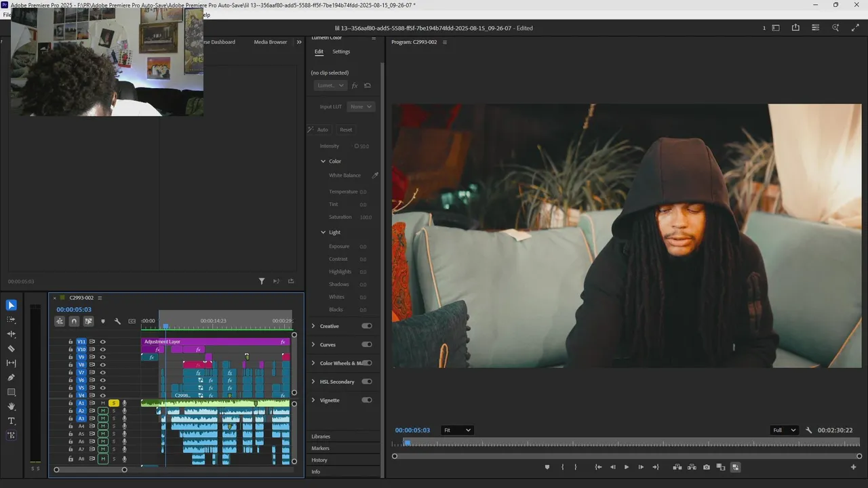The image size is (868, 488).
Task: Click the filter icon in the source panel
Action: (x=262, y=281)
